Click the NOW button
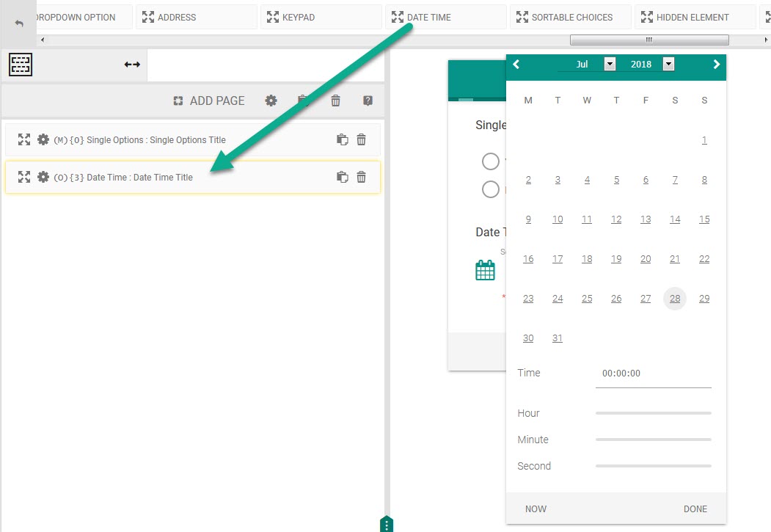Screen dimensions: 771x532 (x=536, y=509)
